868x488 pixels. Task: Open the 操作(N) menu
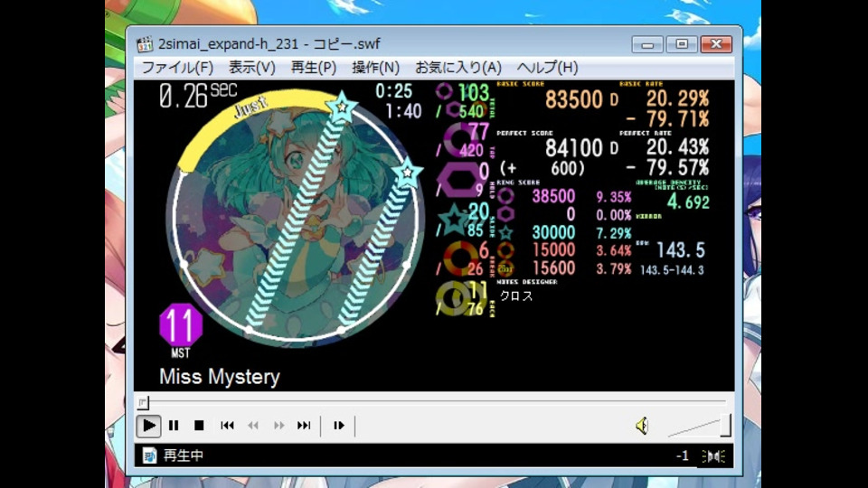375,68
